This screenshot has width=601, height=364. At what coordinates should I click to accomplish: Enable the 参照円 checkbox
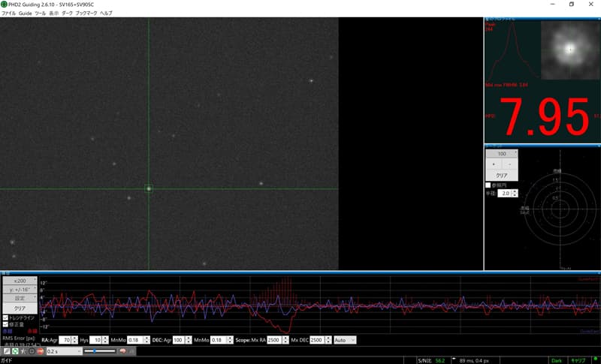click(488, 185)
